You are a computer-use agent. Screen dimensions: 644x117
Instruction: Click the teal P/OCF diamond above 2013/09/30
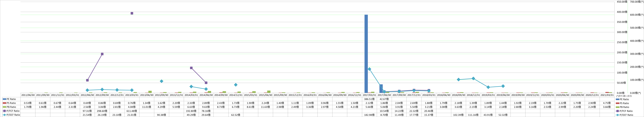(x=162, y=81)
